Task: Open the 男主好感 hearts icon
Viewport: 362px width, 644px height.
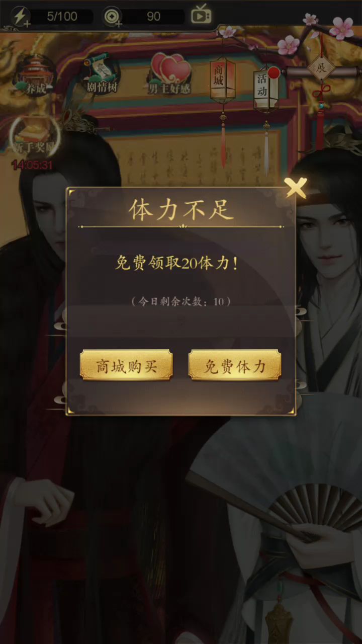Action: click(x=170, y=74)
